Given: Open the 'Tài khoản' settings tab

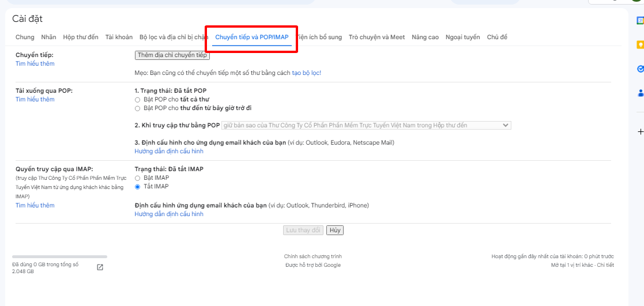Looking at the screenshot, I should pos(119,37).
